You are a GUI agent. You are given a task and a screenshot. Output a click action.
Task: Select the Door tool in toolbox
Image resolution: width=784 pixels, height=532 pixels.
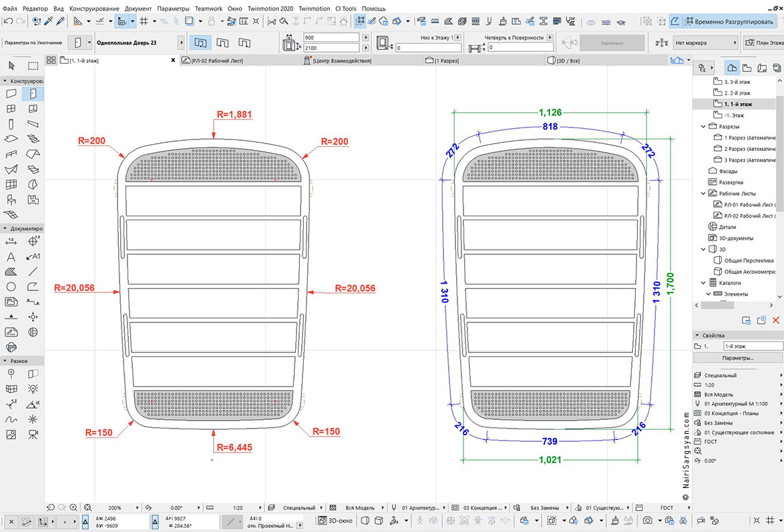coord(33,93)
